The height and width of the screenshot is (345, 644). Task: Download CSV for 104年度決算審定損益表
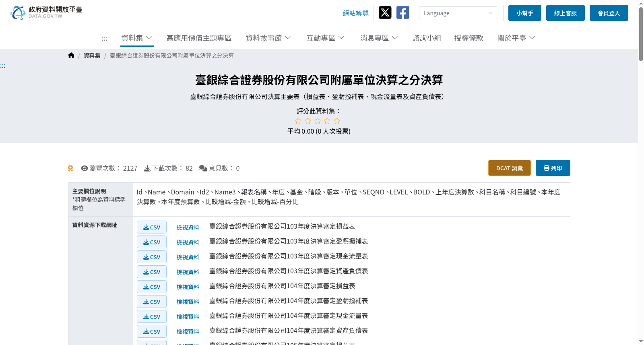point(152,287)
